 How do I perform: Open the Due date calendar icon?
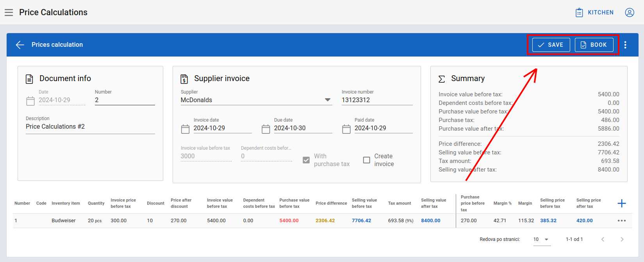[266, 129]
